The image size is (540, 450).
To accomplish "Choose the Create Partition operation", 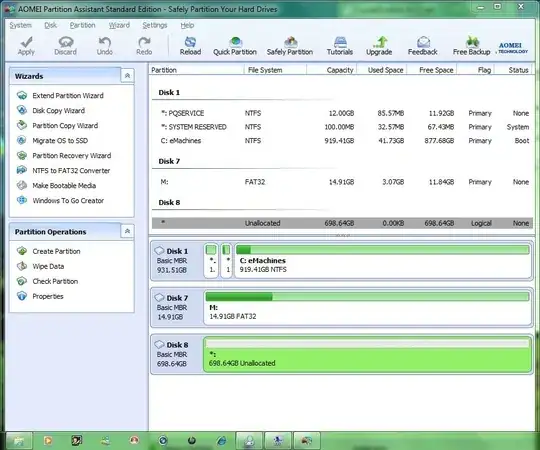I will pyautogui.click(x=48, y=251).
